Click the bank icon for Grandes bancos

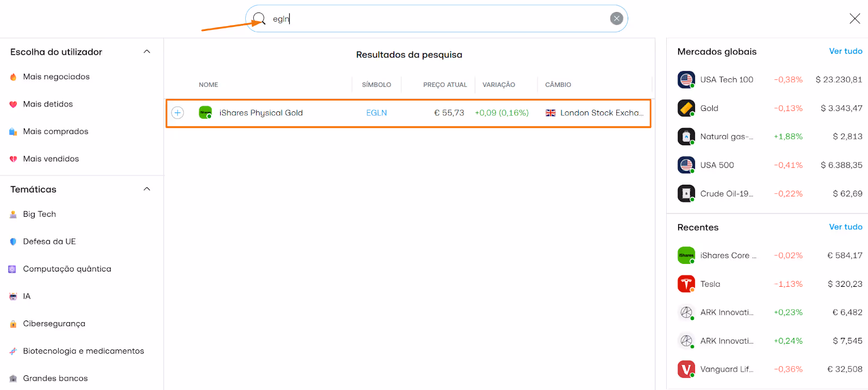[13, 379]
